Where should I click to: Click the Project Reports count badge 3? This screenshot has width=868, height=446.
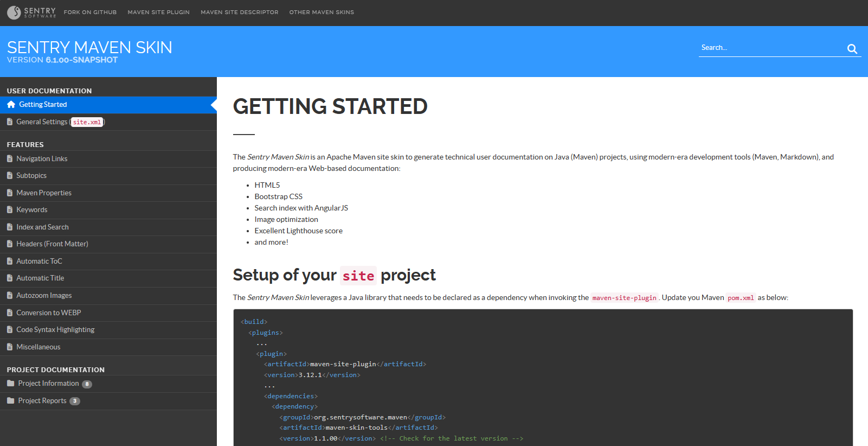(x=75, y=402)
